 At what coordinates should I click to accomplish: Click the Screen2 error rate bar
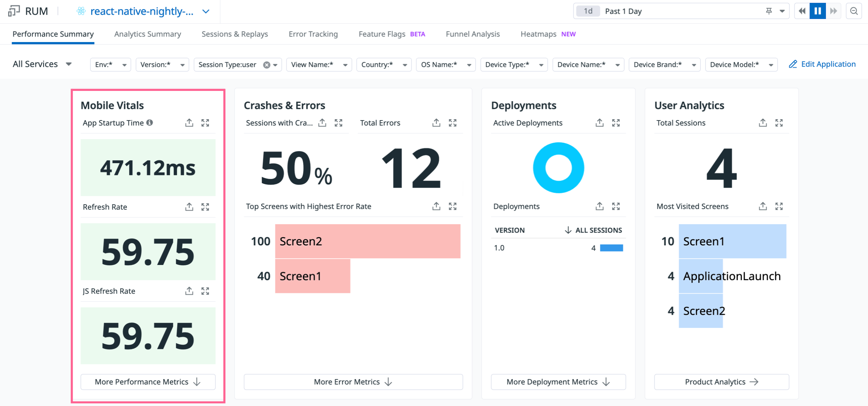(x=367, y=241)
